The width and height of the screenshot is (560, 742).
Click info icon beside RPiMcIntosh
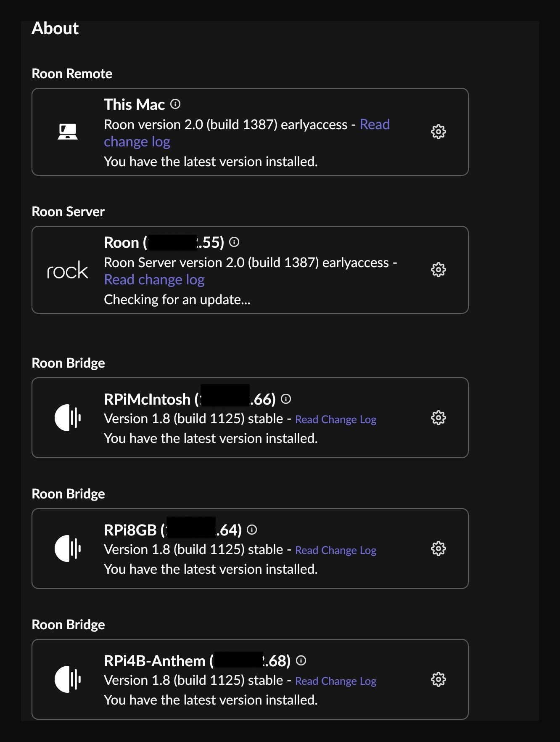[286, 399]
